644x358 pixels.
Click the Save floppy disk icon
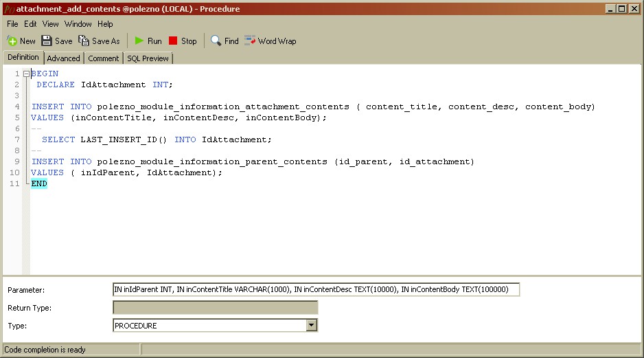47,41
